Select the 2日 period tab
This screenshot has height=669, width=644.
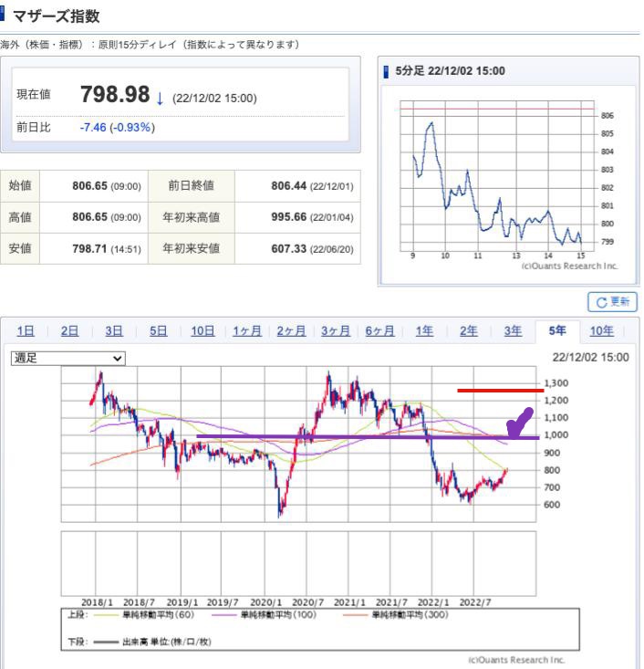coord(69,331)
